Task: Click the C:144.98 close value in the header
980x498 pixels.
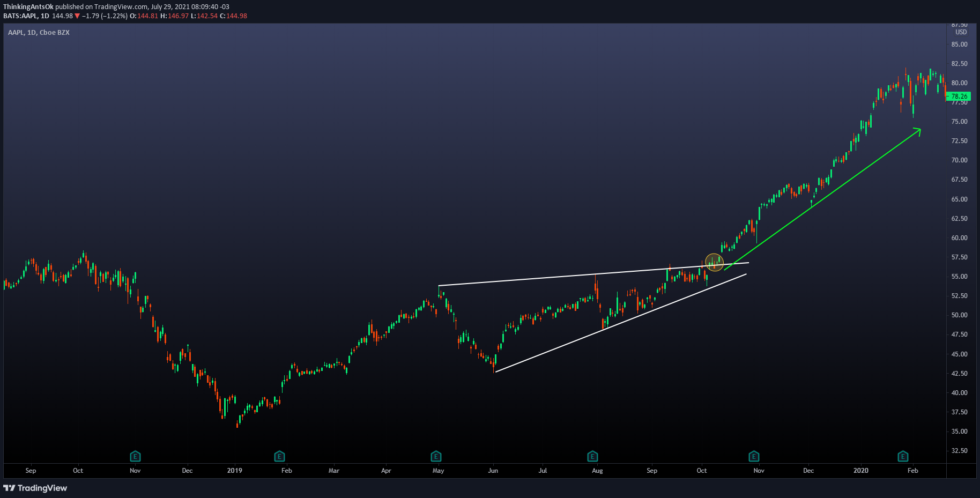Action: [233, 16]
